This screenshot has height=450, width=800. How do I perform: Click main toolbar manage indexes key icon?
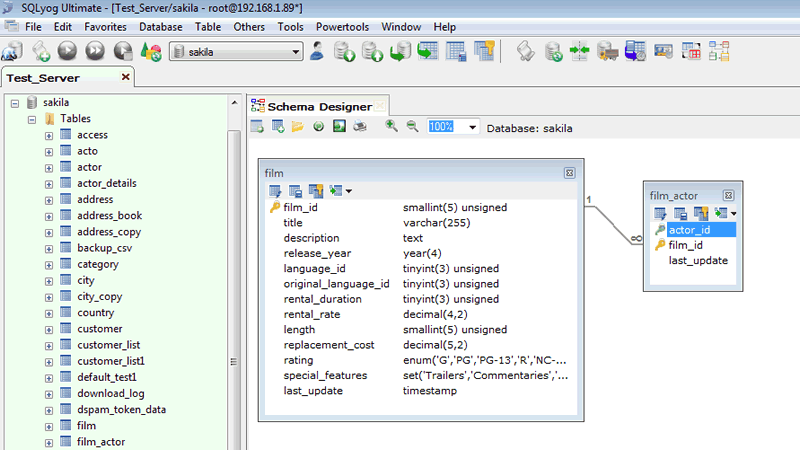pos(484,51)
